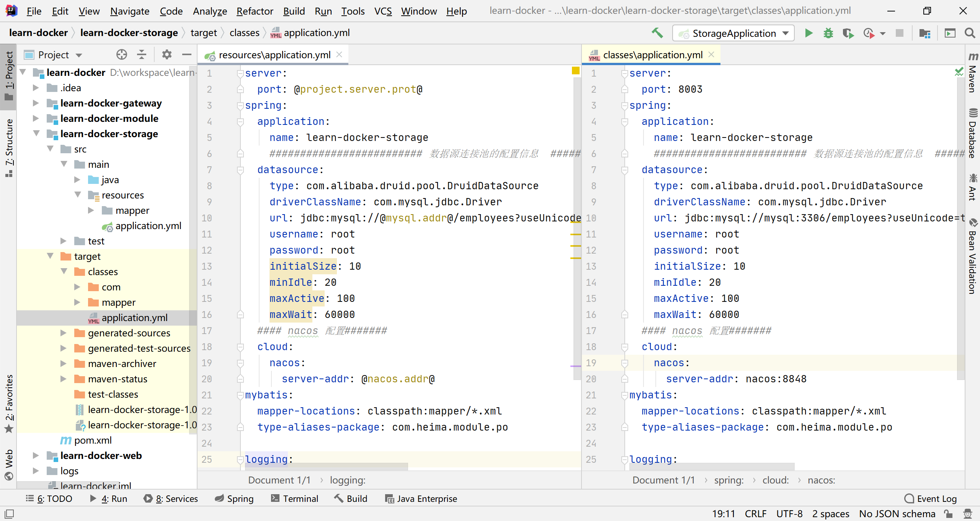Click yellow warning marker in left editor
This screenshot has width=980, height=521.
[575, 70]
